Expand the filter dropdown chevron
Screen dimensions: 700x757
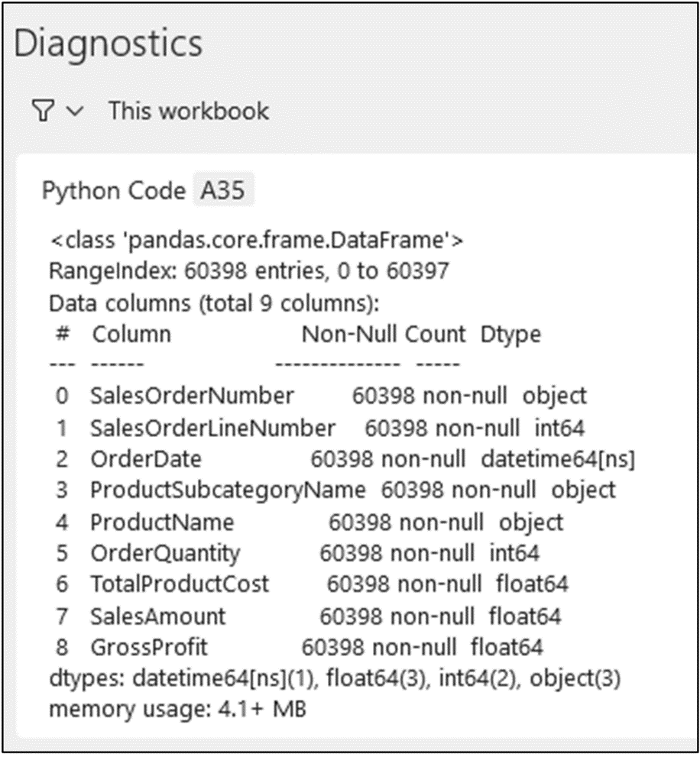[x=74, y=112]
